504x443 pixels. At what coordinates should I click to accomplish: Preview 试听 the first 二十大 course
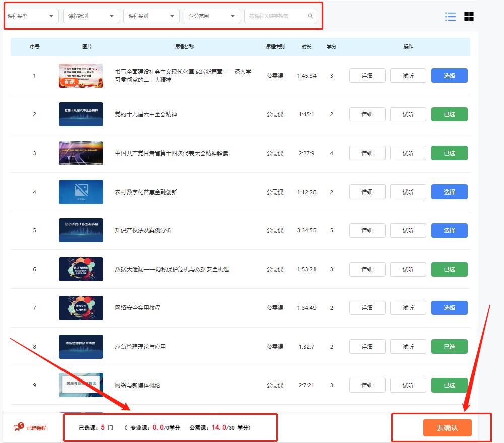click(408, 76)
